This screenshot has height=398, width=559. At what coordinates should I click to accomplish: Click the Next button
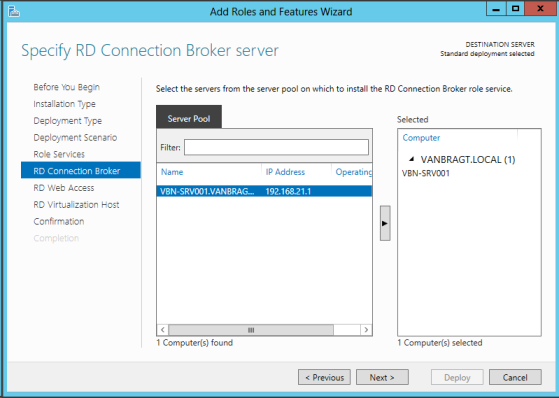382,377
